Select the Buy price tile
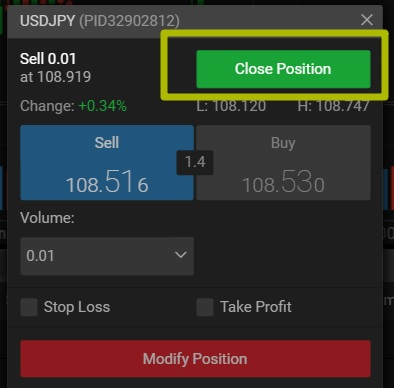This screenshot has width=394, height=388. pos(283,163)
